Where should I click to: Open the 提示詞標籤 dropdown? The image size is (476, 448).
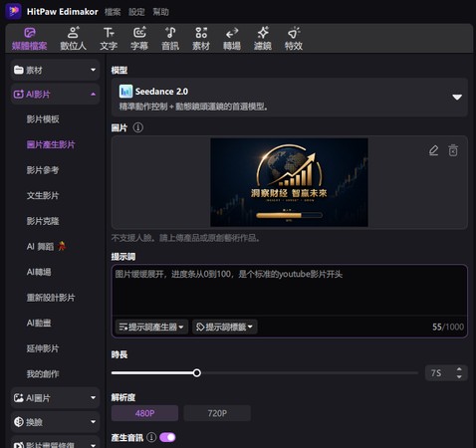(225, 327)
